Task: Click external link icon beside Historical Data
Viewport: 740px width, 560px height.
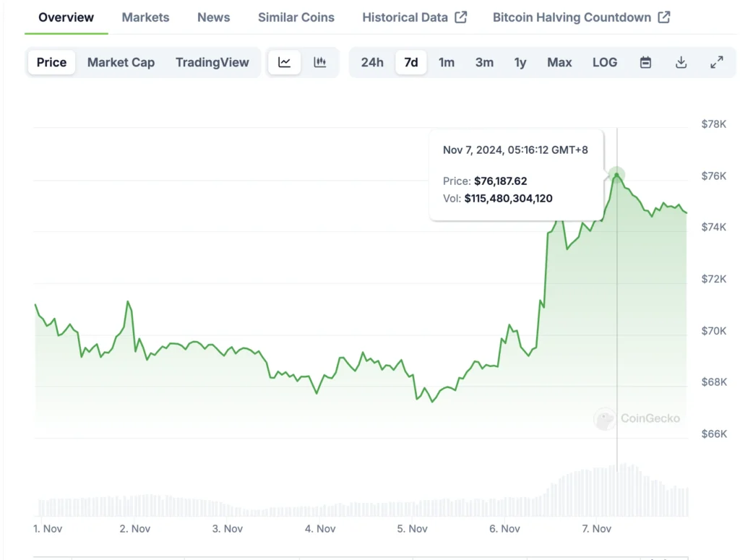Action: click(460, 17)
